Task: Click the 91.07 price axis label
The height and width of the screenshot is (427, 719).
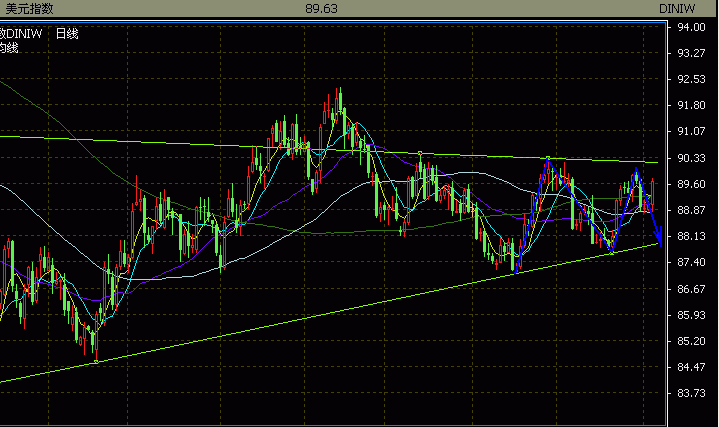Action: 691,132
